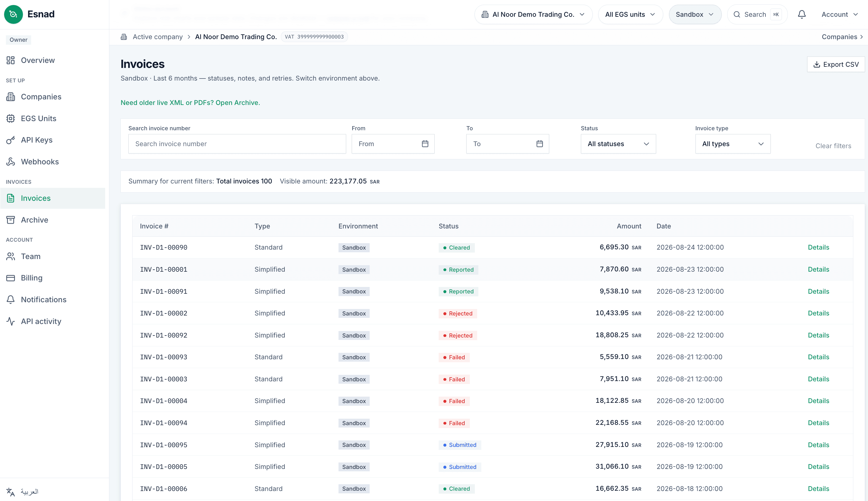Image resolution: width=868 pixels, height=501 pixels.
Task: Expand the All types invoice dropdown
Action: point(733,144)
